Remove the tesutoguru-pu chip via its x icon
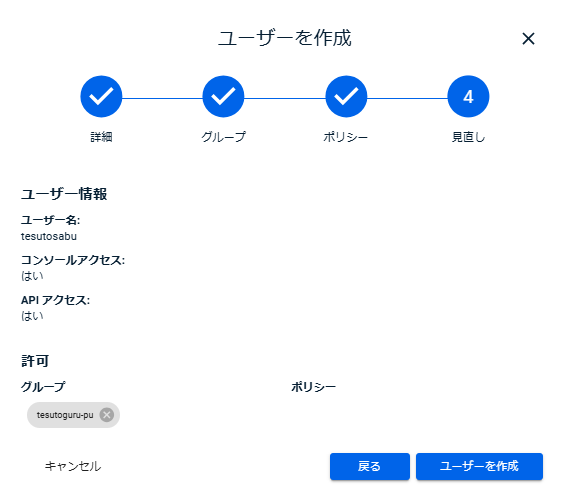570x502 pixels. (107, 415)
